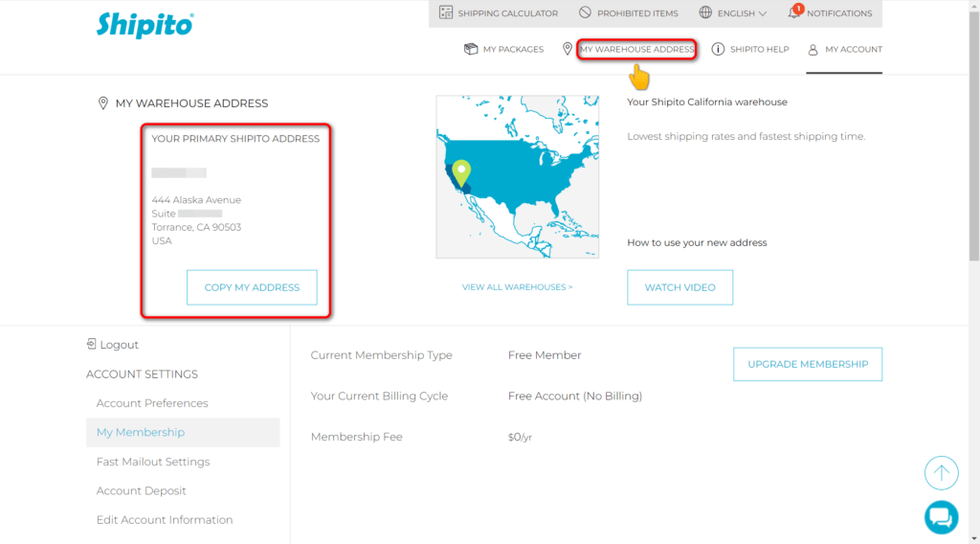
Task: Open Edit Account Information
Action: (x=165, y=520)
